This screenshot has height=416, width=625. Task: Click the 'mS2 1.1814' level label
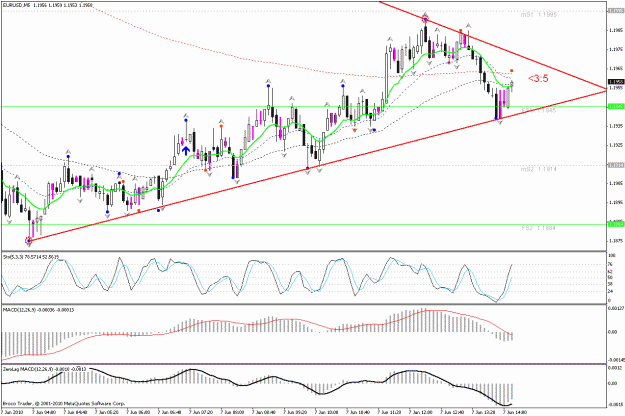539,169
